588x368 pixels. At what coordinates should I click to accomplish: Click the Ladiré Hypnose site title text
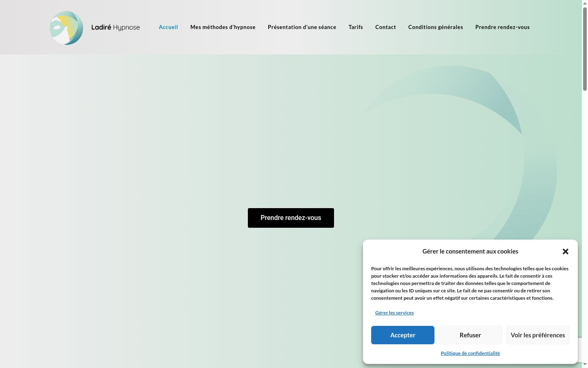pyautogui.click(x=116, y=27)
